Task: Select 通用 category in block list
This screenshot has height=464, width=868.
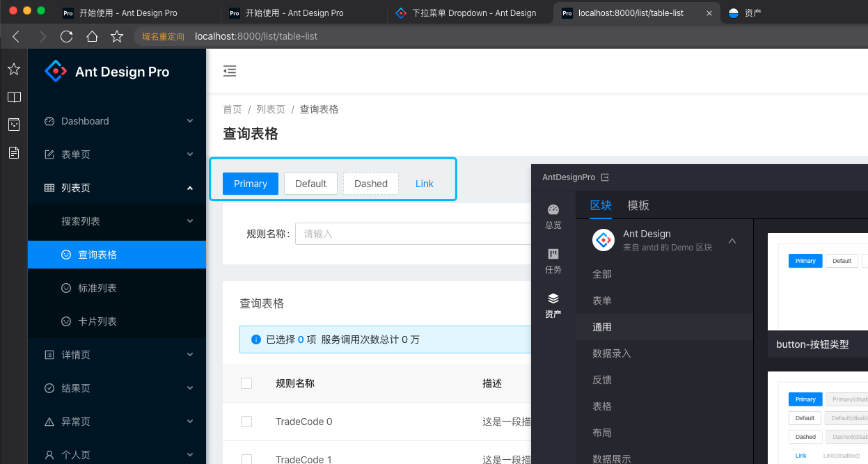Action: [664, 327]
